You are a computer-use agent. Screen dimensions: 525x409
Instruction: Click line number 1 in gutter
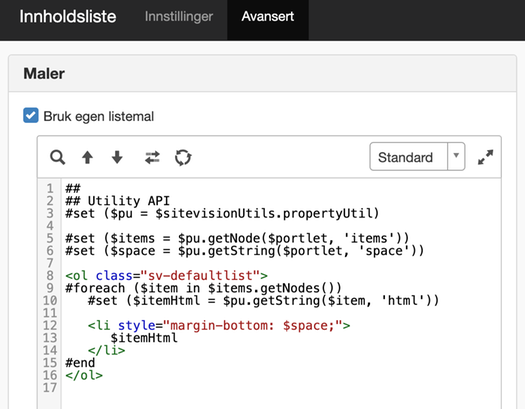(50, 188)
